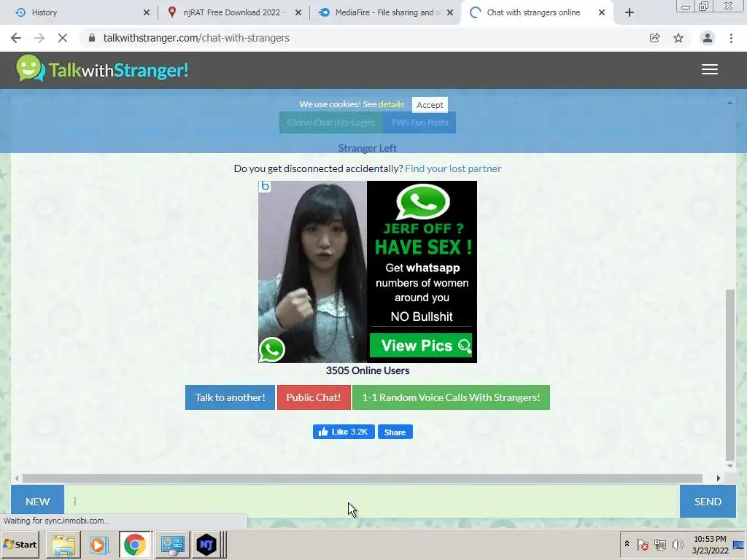Close the Chat with strangers online tab

pos(602,12)
